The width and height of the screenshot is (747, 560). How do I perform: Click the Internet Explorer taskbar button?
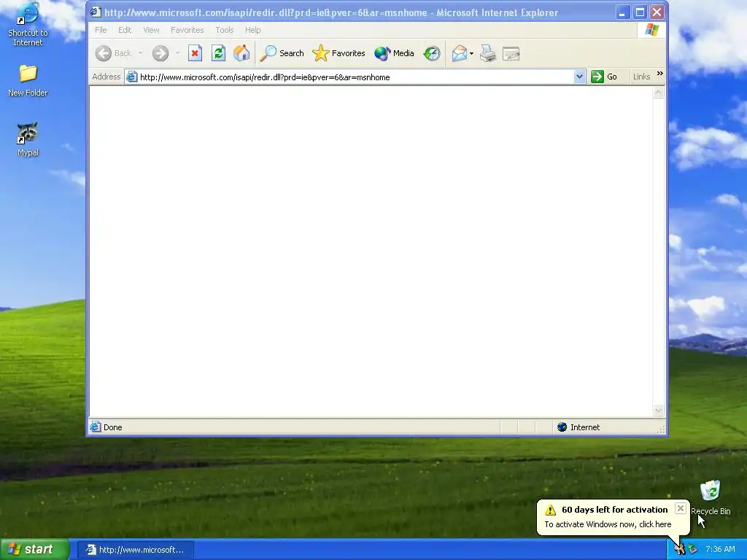pyautogui.click(x=136, y=550)
